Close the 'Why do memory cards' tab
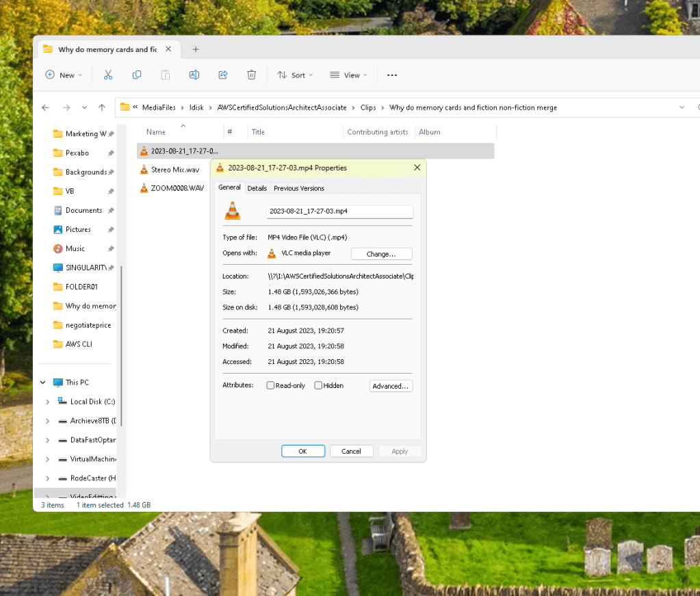The width and height of the screenshot is (700, 596). coord(168,49)
